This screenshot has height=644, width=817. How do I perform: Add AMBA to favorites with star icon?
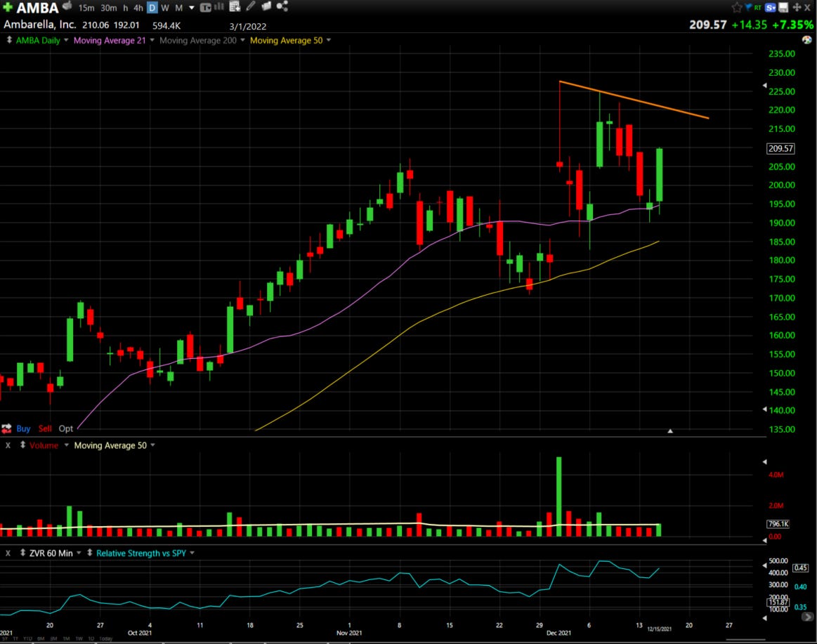click(x=737, y=7)
